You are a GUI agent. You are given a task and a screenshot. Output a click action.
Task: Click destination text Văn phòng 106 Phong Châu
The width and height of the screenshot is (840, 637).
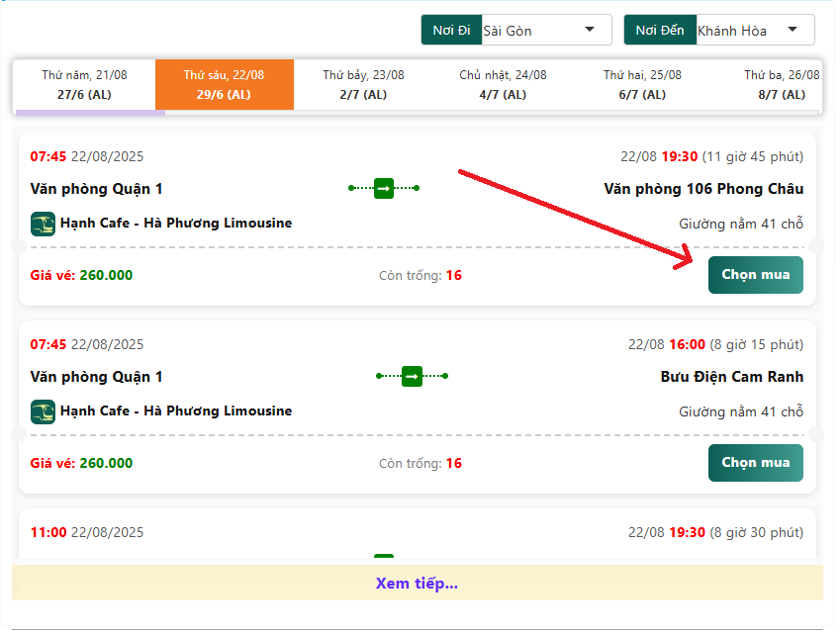point(703,189)
